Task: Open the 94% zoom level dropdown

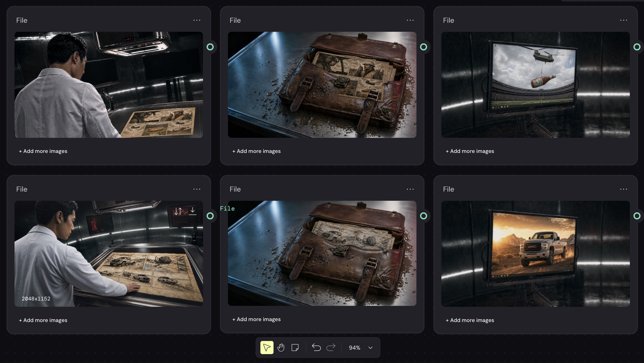Action: click(361, 348)
